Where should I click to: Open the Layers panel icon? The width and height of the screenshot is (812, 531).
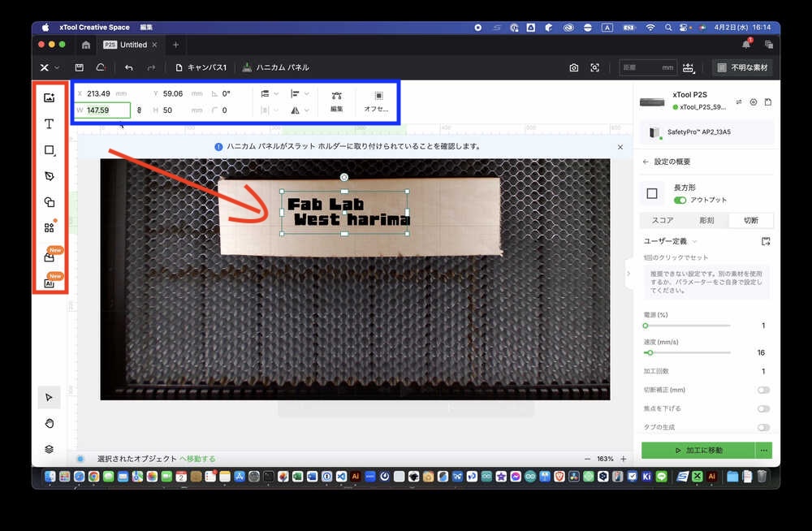point(50,449)
